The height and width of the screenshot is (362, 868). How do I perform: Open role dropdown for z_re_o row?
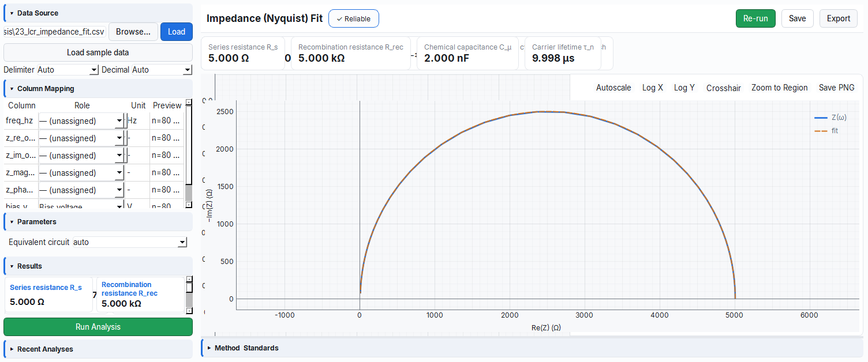[x=81, y=138]
